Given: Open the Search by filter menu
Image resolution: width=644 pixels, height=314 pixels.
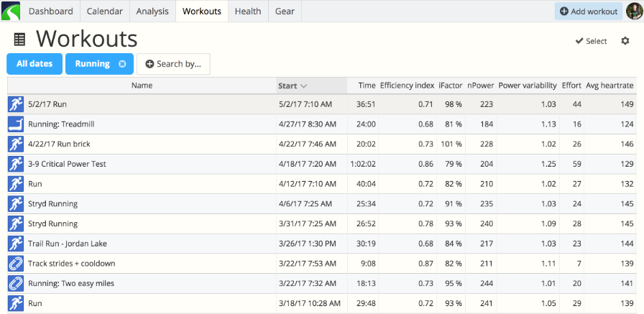Looking at the screenshot, I should (x=173, y=64).
